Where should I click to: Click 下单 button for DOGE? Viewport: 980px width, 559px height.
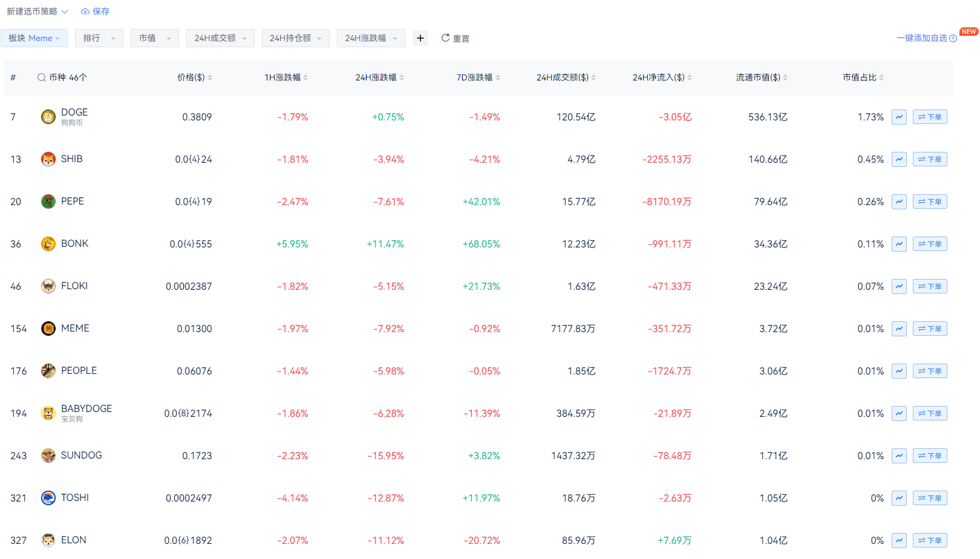point(930,117)
